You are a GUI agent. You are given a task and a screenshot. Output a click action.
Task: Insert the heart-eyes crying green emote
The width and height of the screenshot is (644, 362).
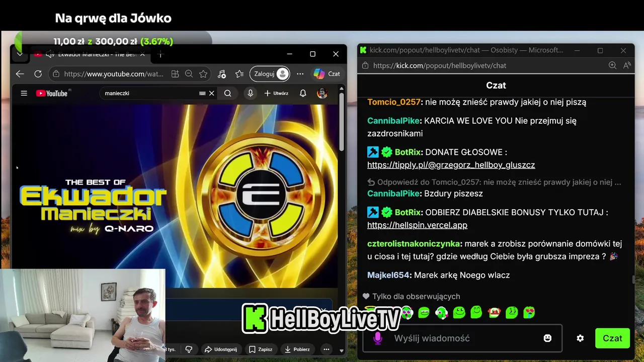529,313
